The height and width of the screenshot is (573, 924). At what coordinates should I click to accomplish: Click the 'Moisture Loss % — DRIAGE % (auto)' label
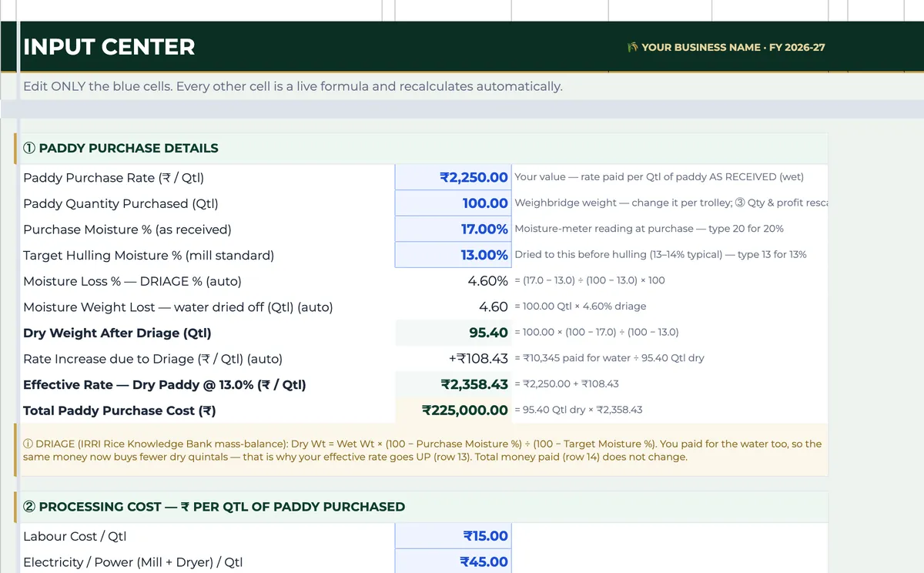[132, 281]
